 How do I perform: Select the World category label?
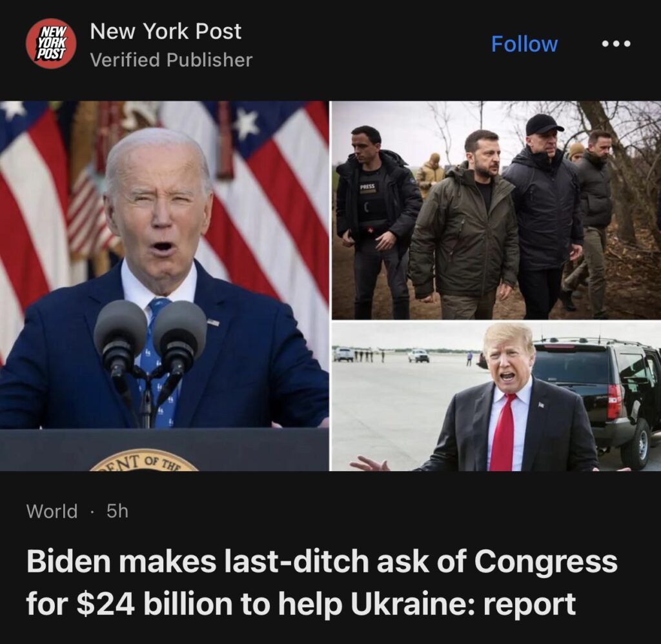pos(52,511)
